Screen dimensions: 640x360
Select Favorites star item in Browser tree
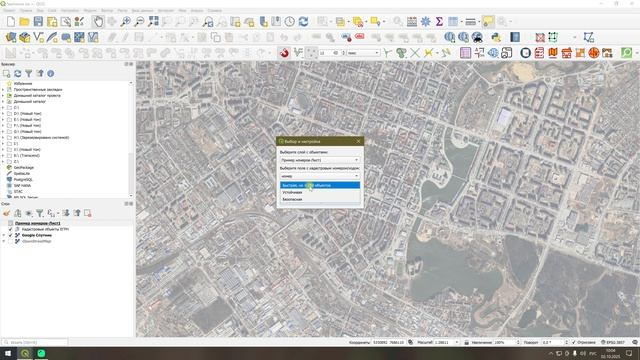(x=22, y=84)
